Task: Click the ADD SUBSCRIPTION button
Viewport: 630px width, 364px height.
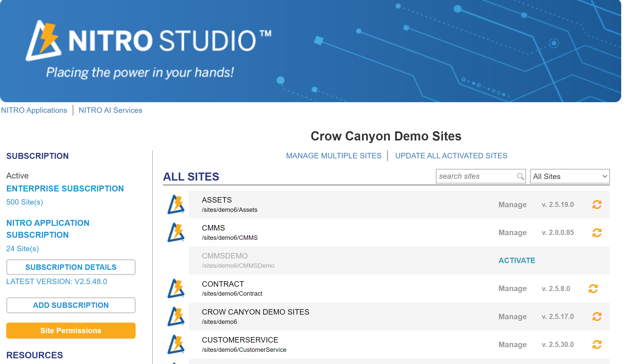Action: (71, 305)
